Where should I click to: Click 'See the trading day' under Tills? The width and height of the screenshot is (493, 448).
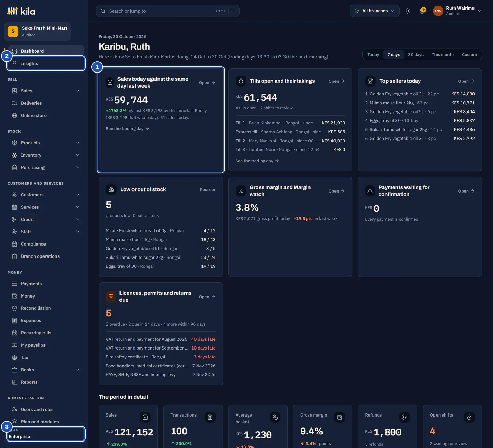257,161
